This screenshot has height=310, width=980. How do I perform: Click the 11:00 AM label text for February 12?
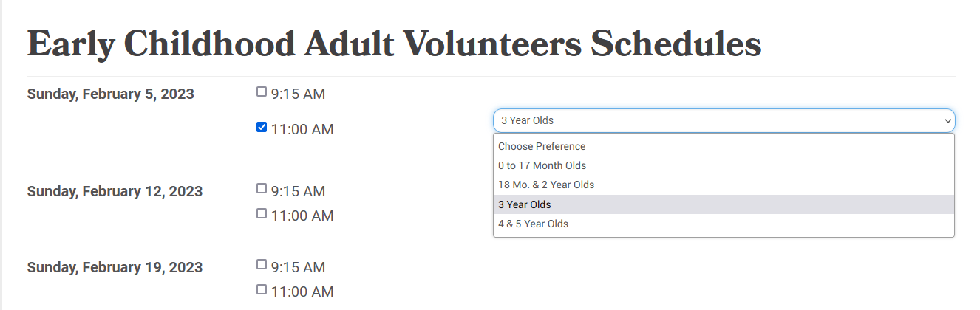pyautogui.click(x=302, y=216)
